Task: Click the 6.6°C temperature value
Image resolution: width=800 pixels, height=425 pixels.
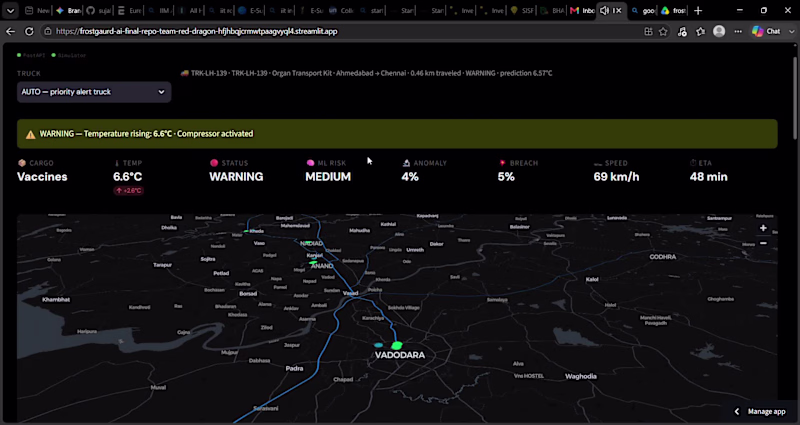Action: tap(128, 177)
